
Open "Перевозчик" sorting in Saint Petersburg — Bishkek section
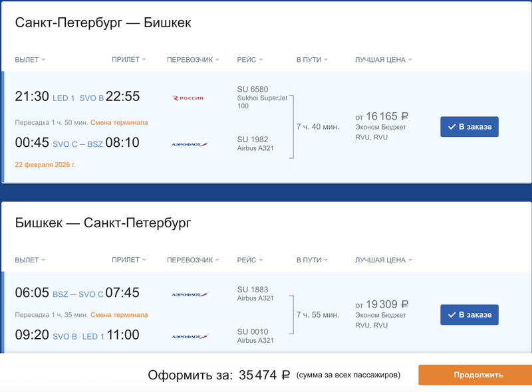coord(194,60)
